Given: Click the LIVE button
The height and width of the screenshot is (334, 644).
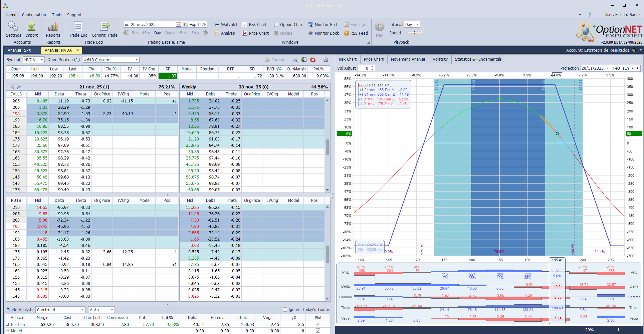Looking at the screenshot, I should click(202, 24).
